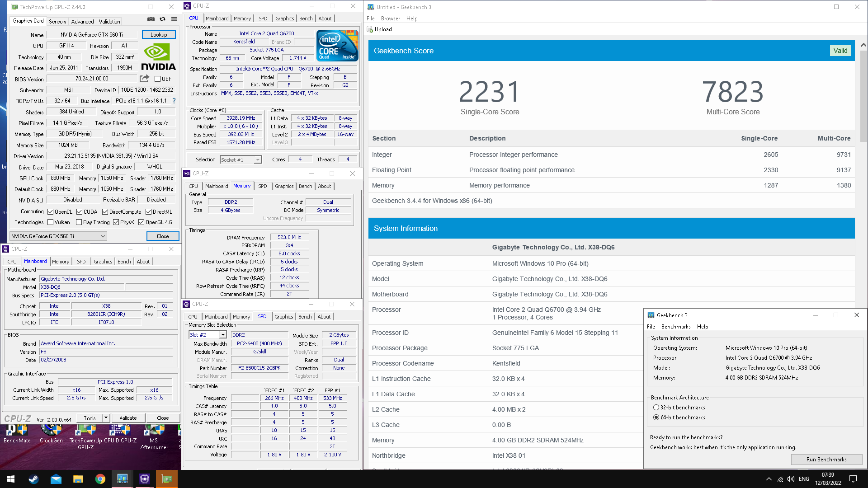Click the GPU Name field in GPU-Z
The image size is (868, 488).
[92, 35]
